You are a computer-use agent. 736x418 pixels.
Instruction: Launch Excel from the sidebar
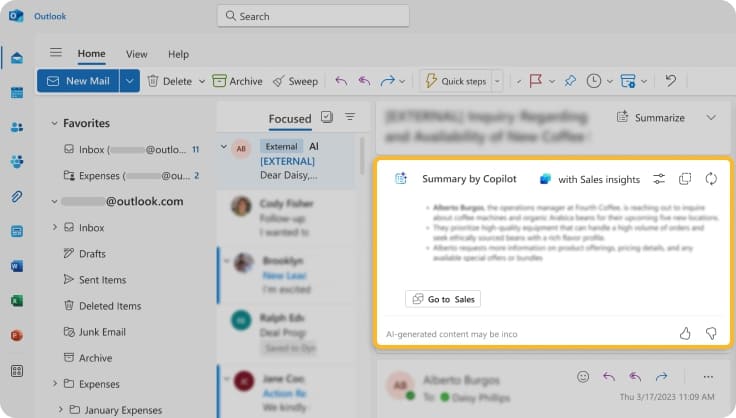17,301
